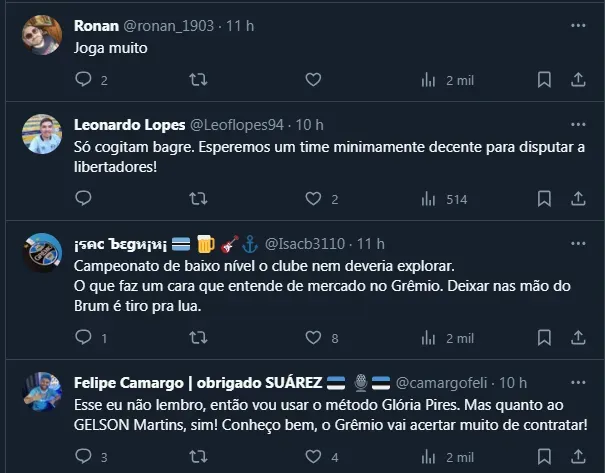The width and height of the screenshot is (605, 473).
Task: Open more menu on Felipe Camargo's tweet
Action: click(x=577, y=383)
